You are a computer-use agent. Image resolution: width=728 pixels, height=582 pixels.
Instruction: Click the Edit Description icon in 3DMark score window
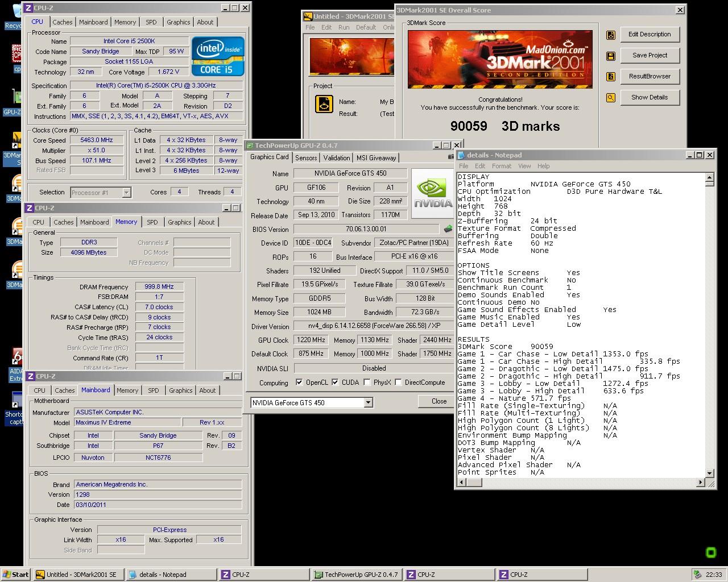click(610, 35)
